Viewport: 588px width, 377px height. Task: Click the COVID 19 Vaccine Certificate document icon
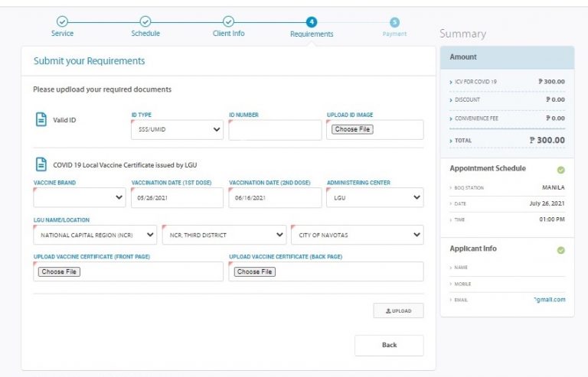(x=41, y=164)
